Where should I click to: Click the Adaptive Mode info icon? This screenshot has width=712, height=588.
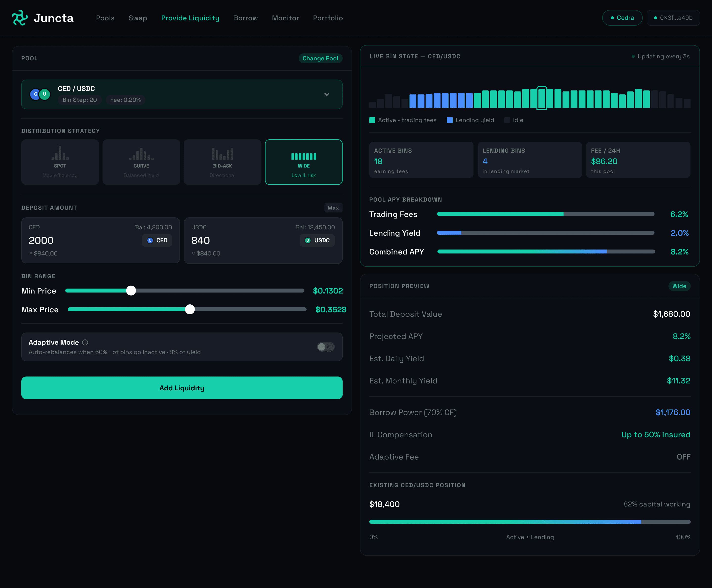(85, 342)
